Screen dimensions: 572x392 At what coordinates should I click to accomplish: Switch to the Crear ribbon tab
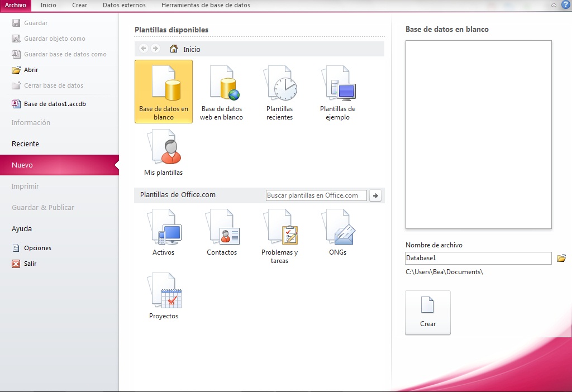click(x=79, y=5)
